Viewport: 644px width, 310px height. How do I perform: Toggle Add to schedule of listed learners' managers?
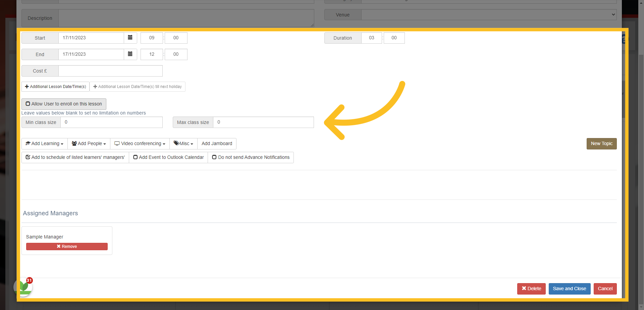tap(75, 157)
